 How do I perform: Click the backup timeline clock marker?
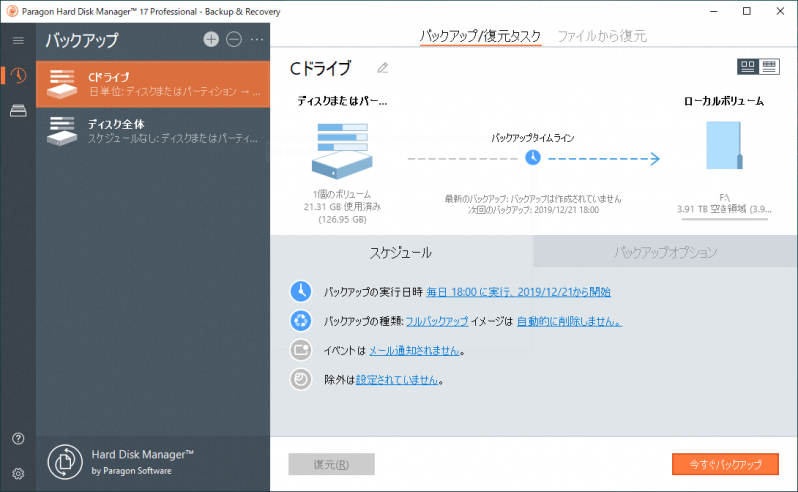coord(533,158)
